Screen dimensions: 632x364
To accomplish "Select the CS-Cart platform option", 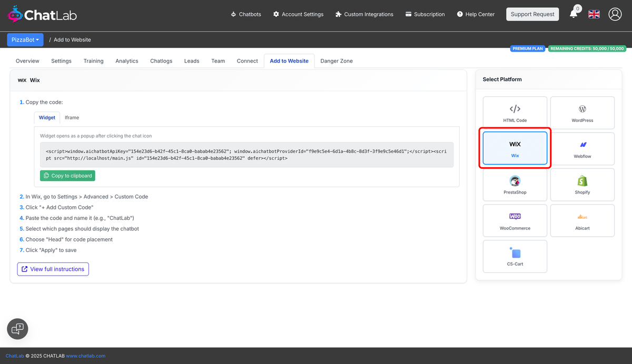I will tap(515, 256).
